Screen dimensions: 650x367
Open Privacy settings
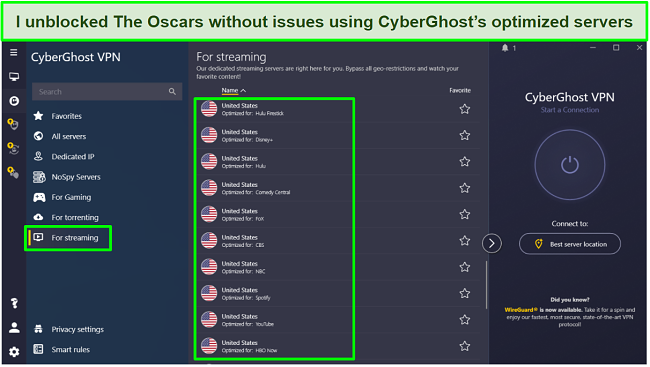pos(78,330)
